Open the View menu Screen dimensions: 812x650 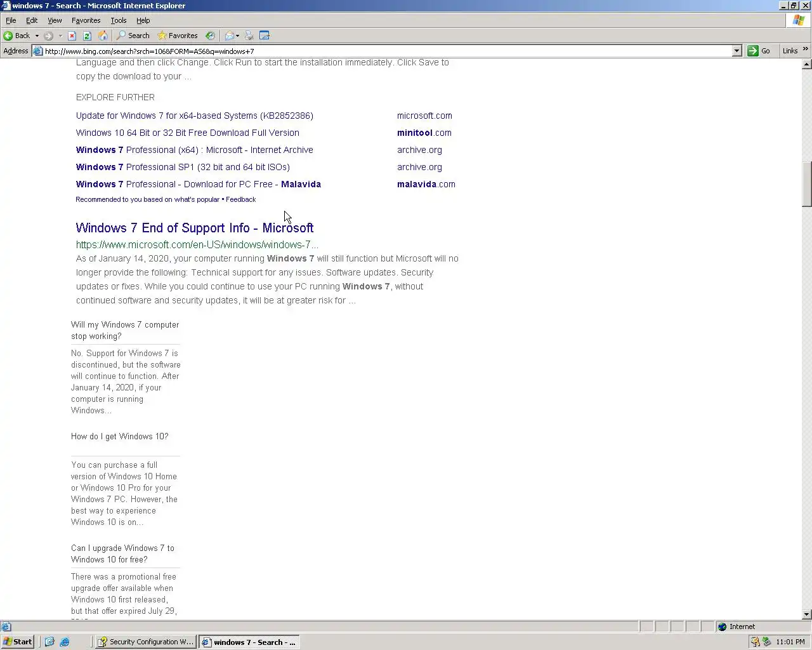pyautogui.click(x=55, y=20)
